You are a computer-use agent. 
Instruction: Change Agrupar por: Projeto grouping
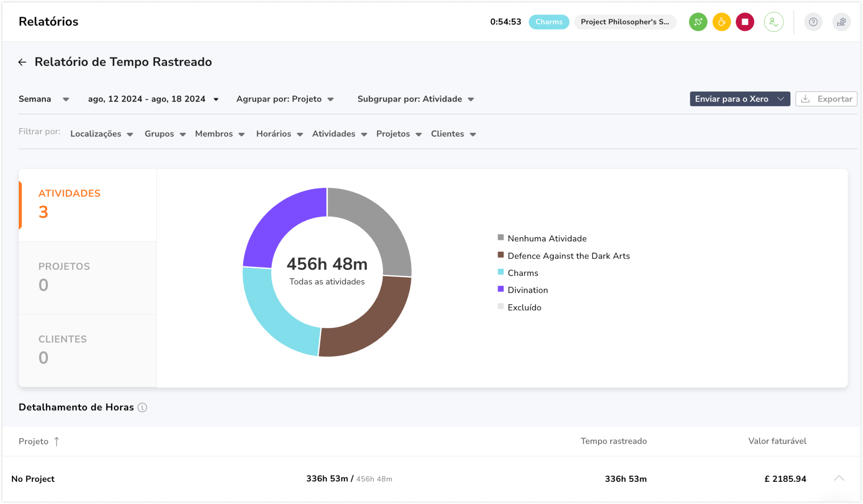[x=284, y=99]
